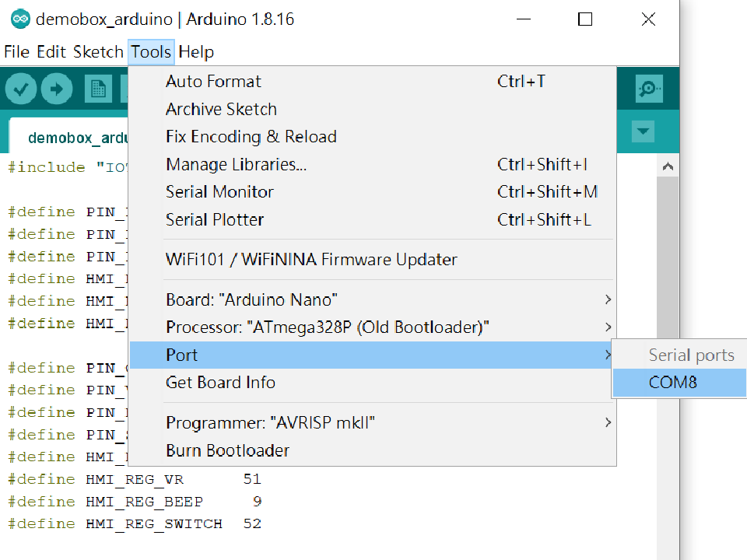
Task: Open the Help menu
Action: [x=196, y=52]
